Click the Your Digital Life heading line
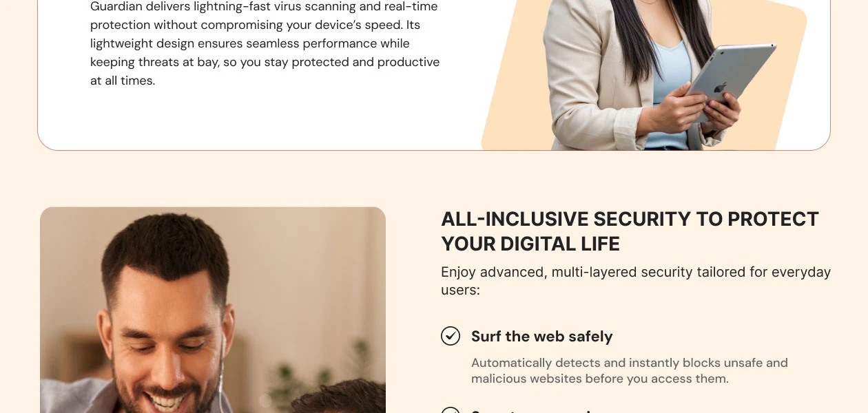Viewport: 868px width, 413px height. click(x=530, y=244)
